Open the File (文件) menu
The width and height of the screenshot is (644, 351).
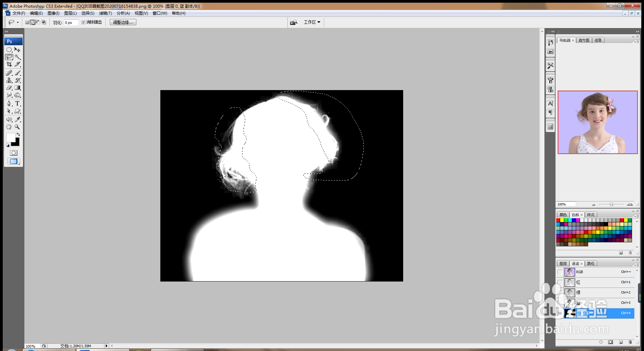pos(19,13)
